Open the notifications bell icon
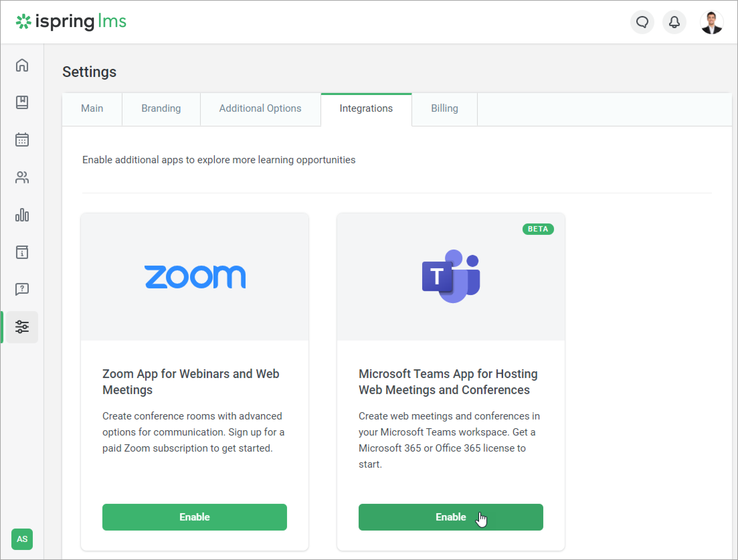The image size is (738, 560). coord(674,22)
